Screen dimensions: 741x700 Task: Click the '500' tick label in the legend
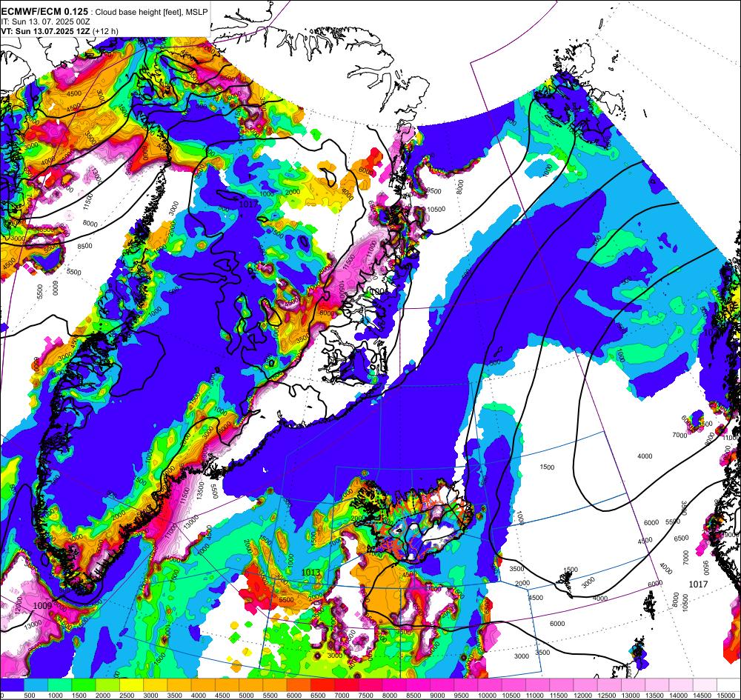click(30, 696)
